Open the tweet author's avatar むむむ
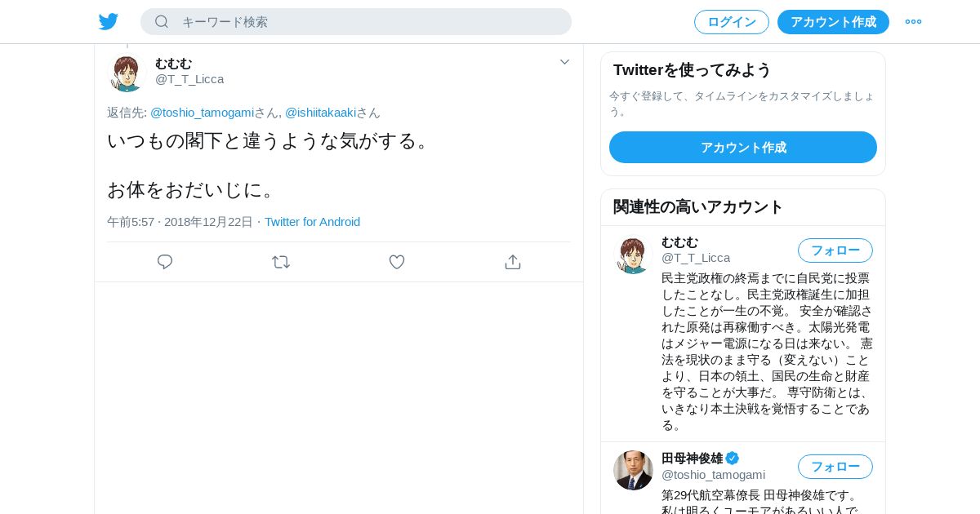980x514 pixels. [x=127, y=72]
